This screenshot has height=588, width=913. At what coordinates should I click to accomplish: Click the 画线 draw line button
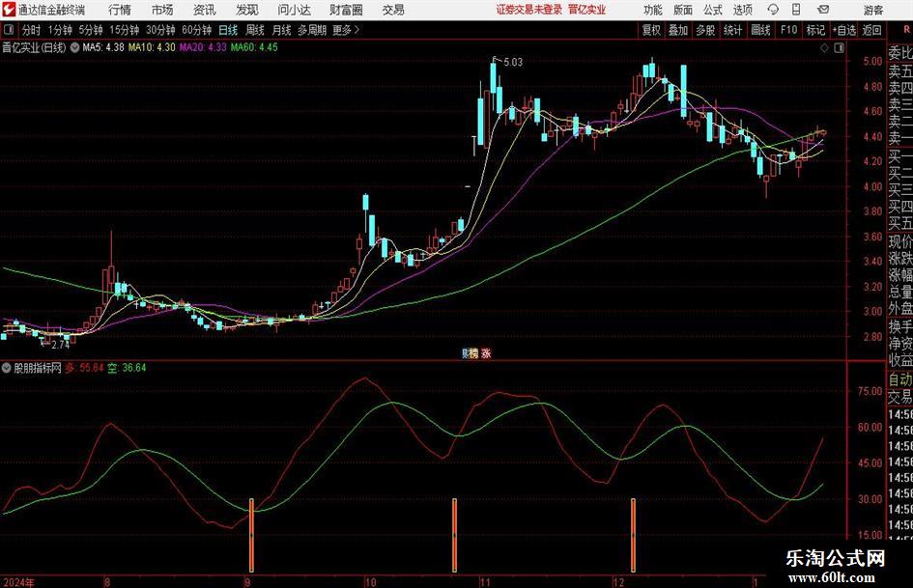click(760, 30)
